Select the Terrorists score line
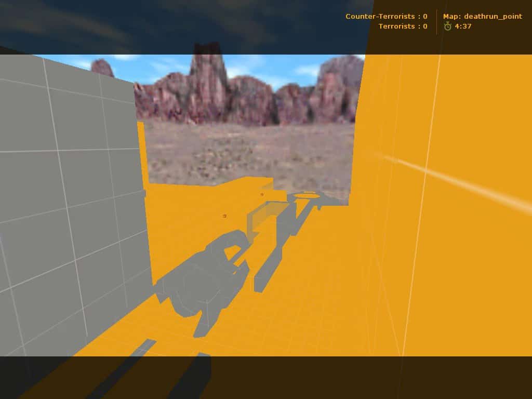The height and width of the screenshot is (399, 532). coord(403,26)
